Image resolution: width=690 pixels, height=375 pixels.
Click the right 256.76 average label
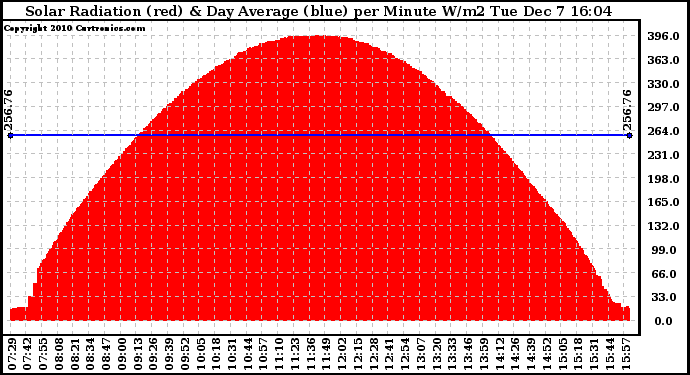coord(628,110)
